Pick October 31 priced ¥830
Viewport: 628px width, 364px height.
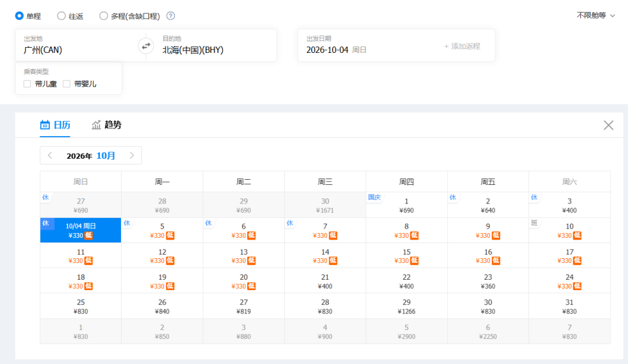pyautogui.click(x=569, y=306)
